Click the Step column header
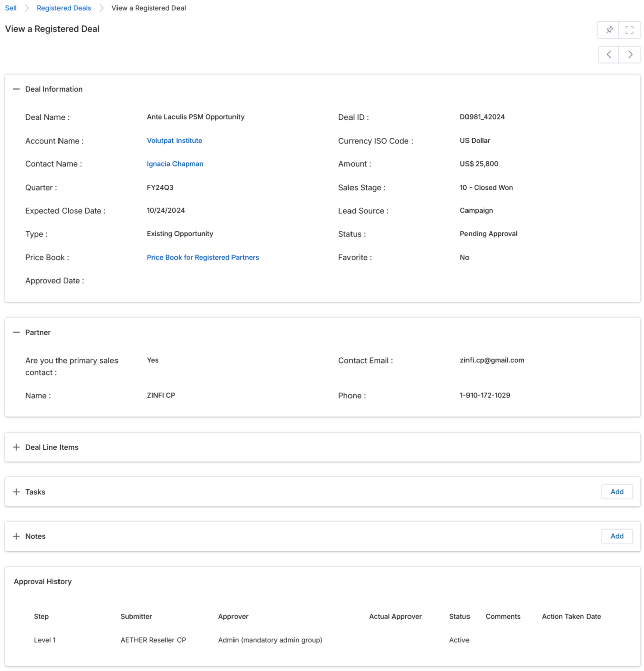The image size is (644, 671). pos(41,616)
